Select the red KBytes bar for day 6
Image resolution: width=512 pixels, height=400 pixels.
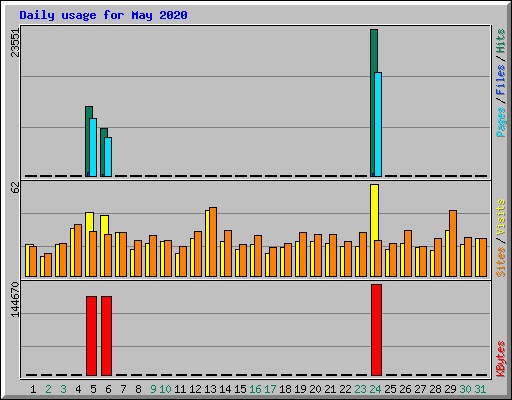pyautogui.click(x=106, y=336)
